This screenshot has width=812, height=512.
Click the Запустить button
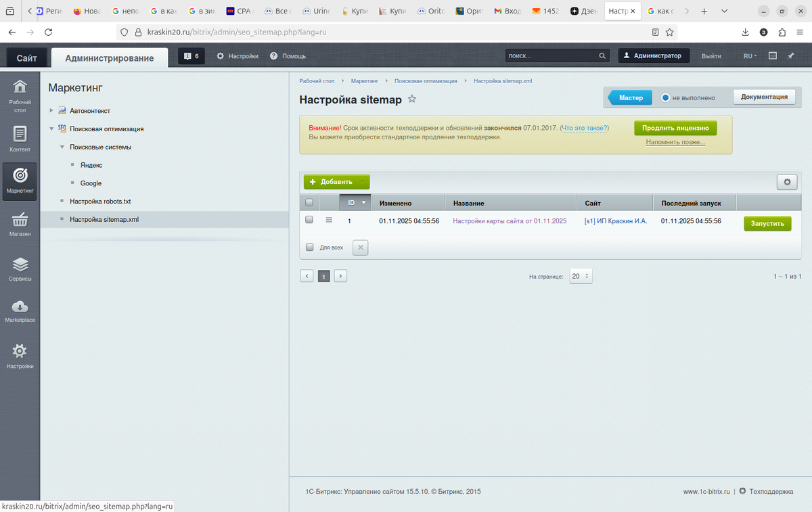click(x=767, y=223)
